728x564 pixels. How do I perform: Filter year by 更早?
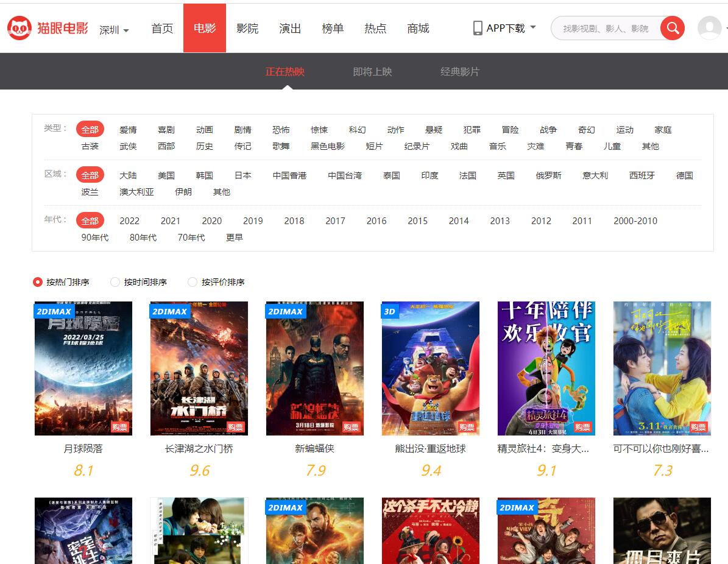pos(235,237)
